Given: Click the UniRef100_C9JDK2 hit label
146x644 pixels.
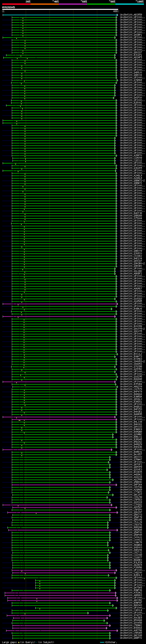Looking at the screenshot, I should tap(131, 256).
